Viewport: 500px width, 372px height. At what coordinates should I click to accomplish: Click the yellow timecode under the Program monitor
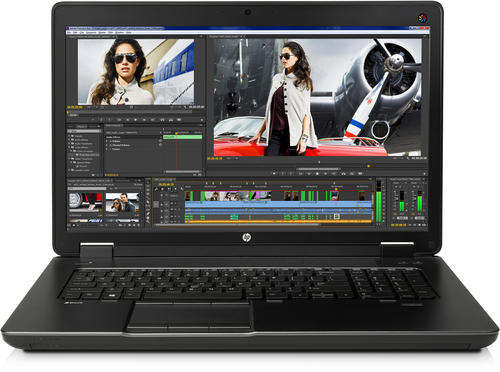pos(214,159)
